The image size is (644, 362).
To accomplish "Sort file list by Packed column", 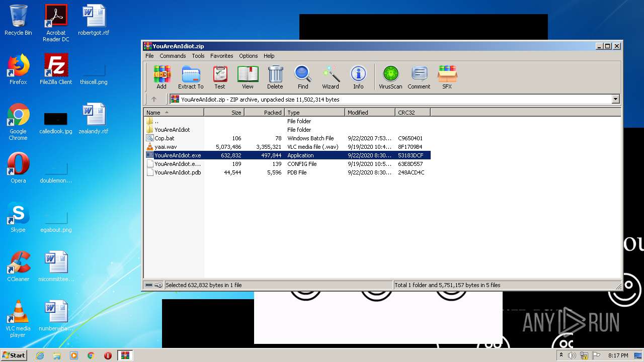I will point(264,113).
